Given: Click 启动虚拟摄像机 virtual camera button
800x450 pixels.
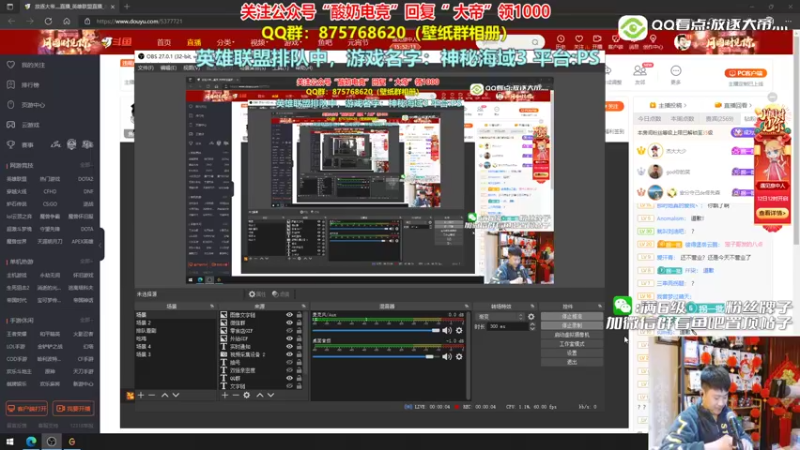Looking at the screenshot, I should 571,335.
